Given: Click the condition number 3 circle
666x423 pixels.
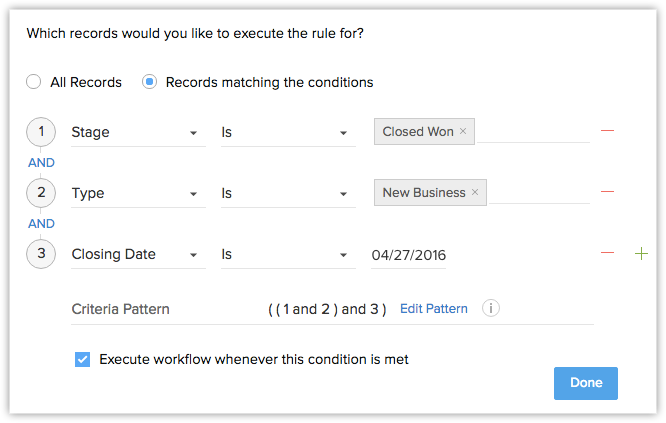Looking at the screenshot, I should [x=42, y=254].
